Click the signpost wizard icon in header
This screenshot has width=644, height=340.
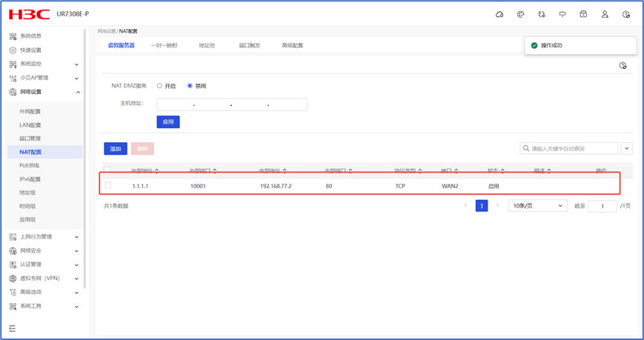tap(562, 14)
